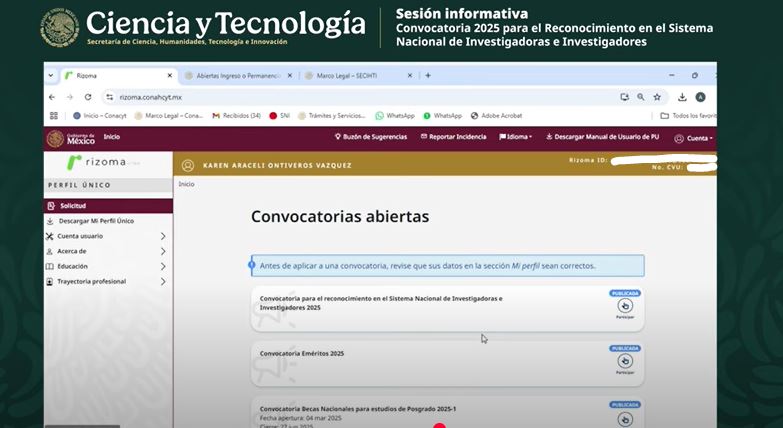Click Descargar Mi Perfil Único link

96,221
